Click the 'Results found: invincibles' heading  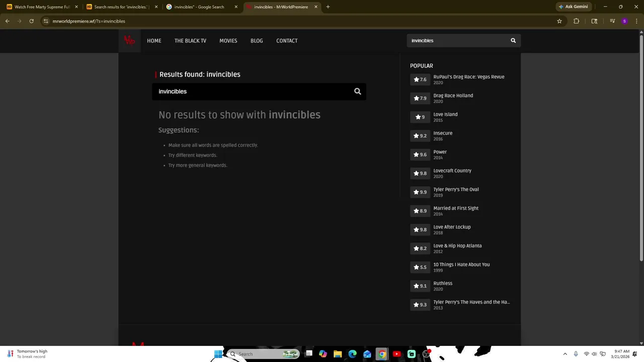pos(200,74)
